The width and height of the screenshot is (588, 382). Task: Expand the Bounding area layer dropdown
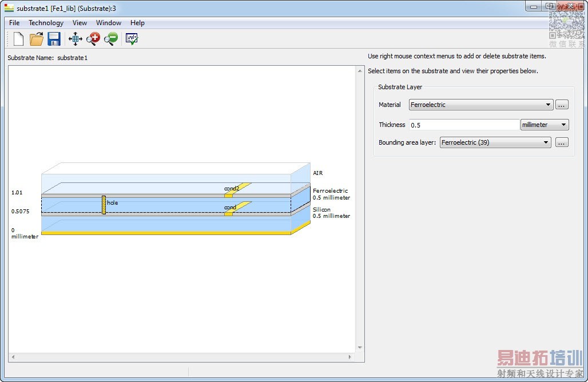[495, 142]
